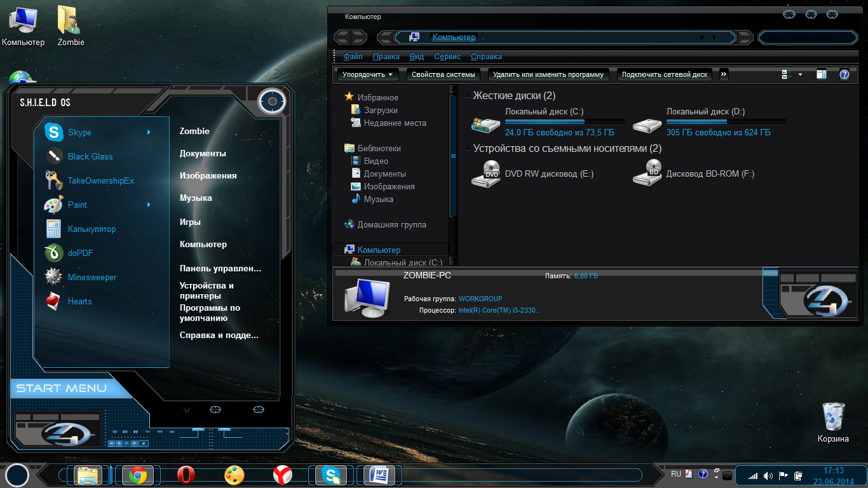
Task: Collapse the Жесткие диски group
Action: 468,97
